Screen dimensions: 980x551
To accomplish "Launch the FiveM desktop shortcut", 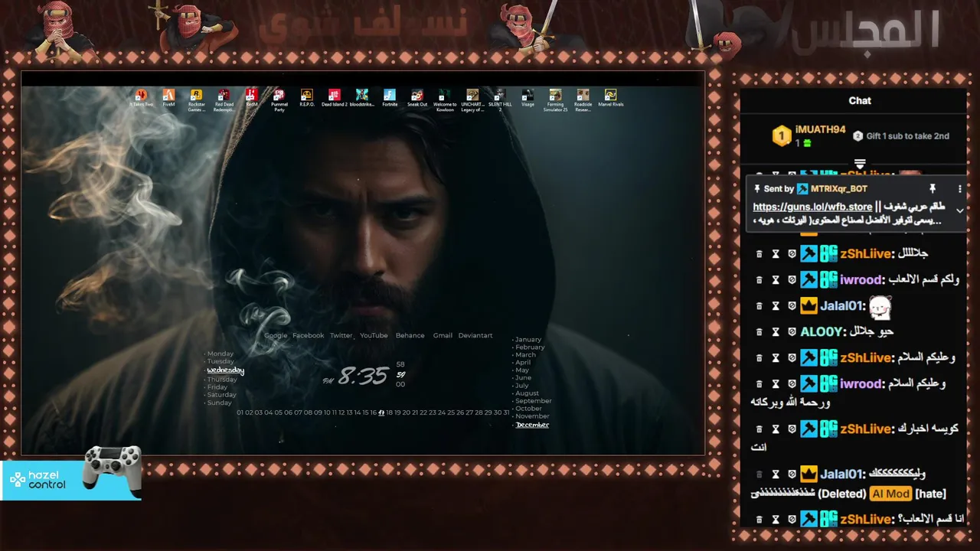I will [168, 98].
